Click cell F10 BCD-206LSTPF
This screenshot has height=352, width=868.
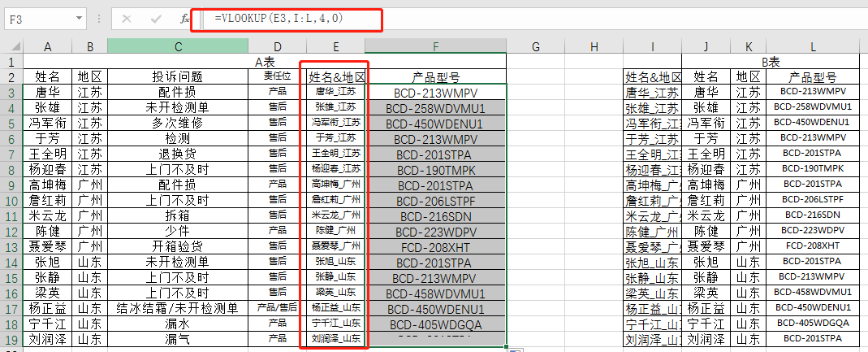tap(436, 199)
